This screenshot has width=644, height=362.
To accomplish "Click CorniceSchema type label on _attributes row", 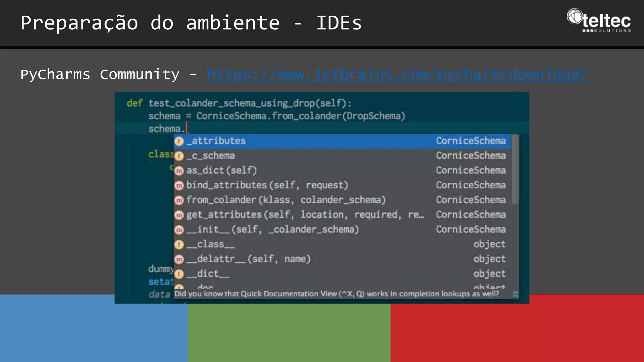I will [x=471, y=141].
